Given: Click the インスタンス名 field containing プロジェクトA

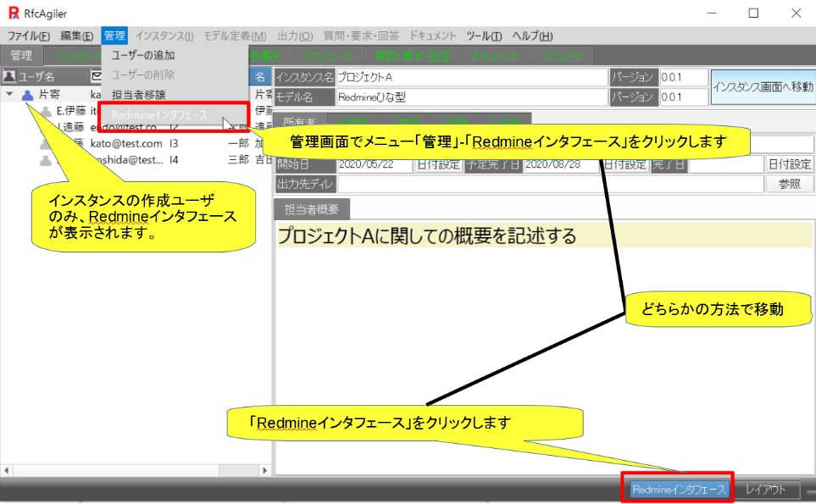Looking at the screenshot, I should point(472,77).
